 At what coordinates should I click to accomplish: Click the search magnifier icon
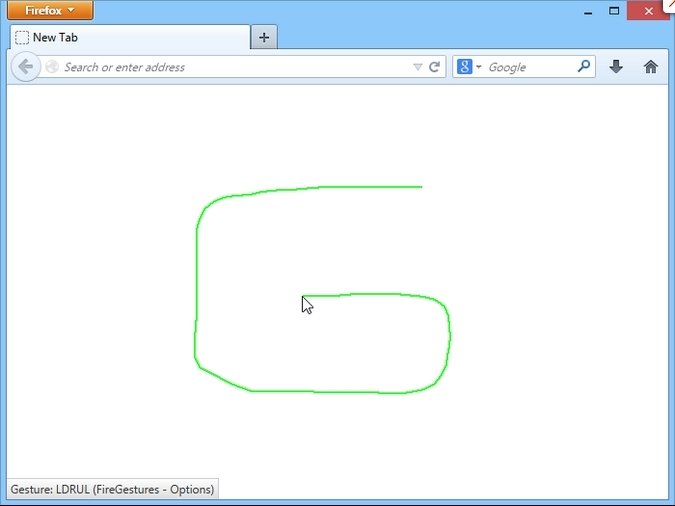583,66
